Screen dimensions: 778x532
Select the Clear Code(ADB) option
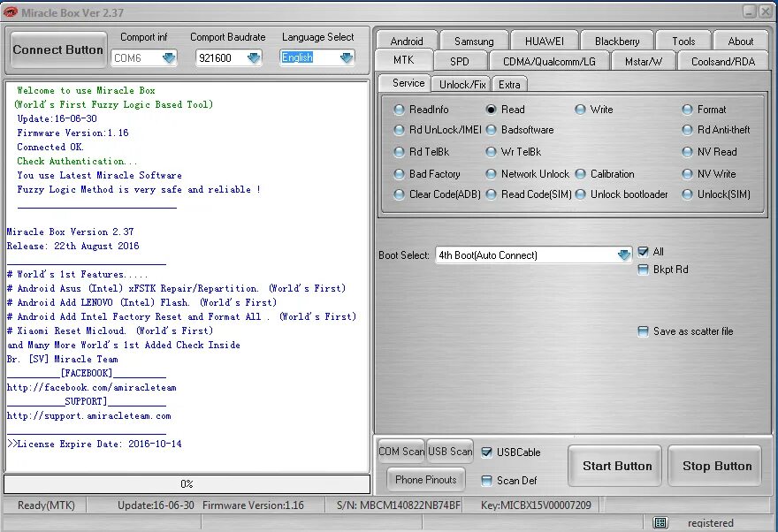click(x=437, y=194)
